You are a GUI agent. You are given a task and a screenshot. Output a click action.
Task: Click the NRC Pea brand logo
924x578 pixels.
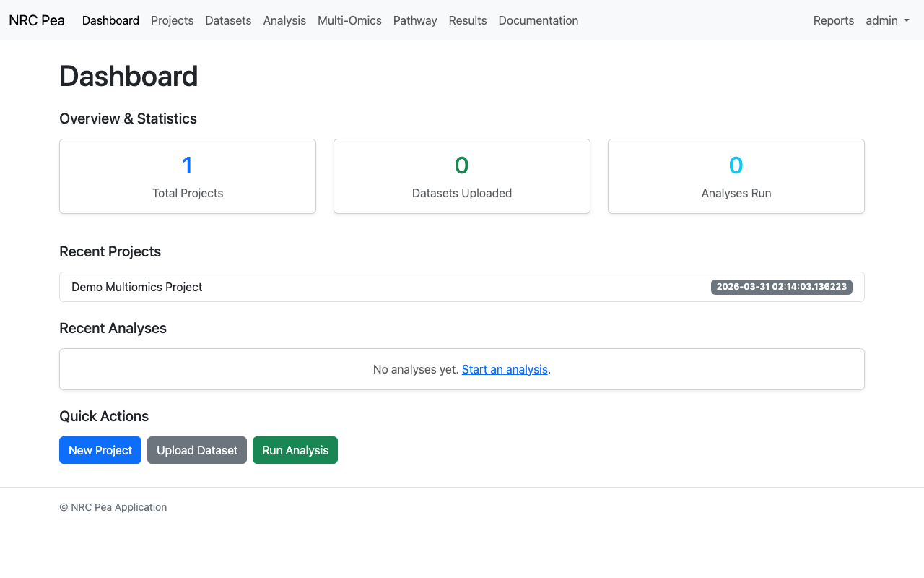tap(37, 20)
